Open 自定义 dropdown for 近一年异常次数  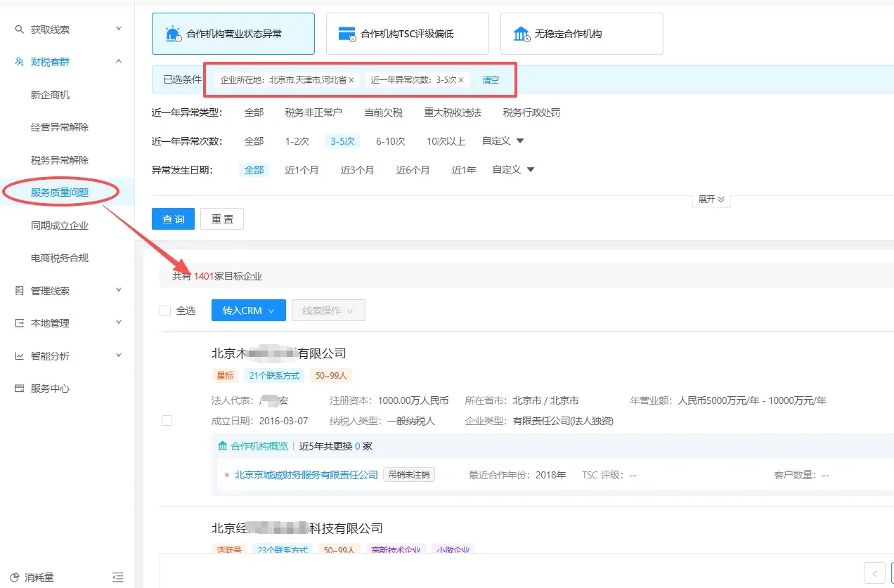[503, 141]
